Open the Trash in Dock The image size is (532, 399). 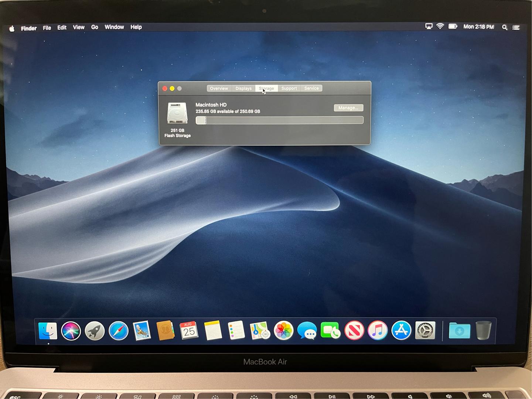click(483, 331)
